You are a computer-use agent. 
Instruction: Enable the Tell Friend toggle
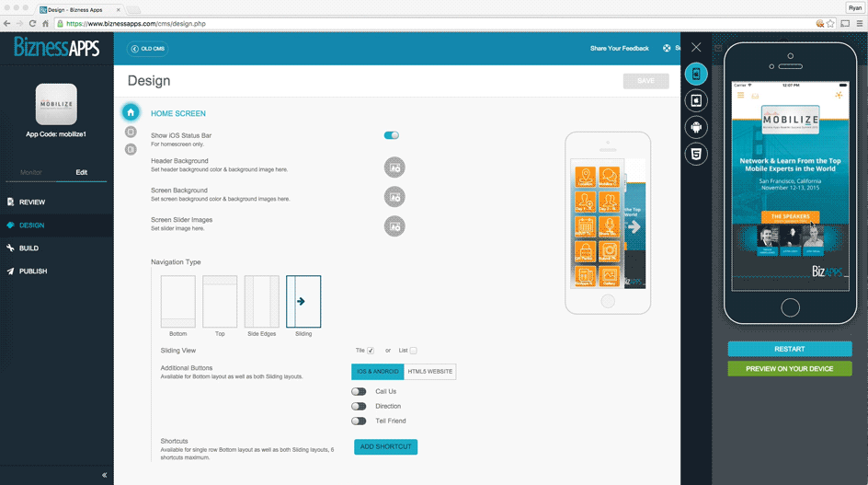359,421
